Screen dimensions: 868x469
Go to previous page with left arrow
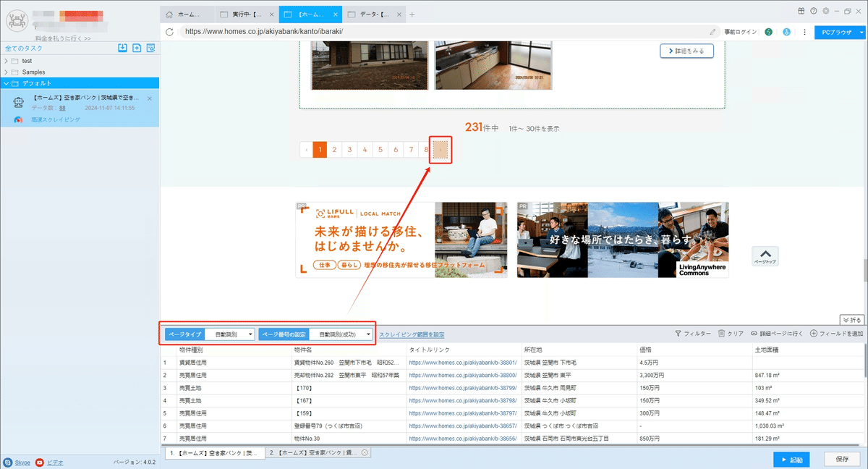coord(306,150)
